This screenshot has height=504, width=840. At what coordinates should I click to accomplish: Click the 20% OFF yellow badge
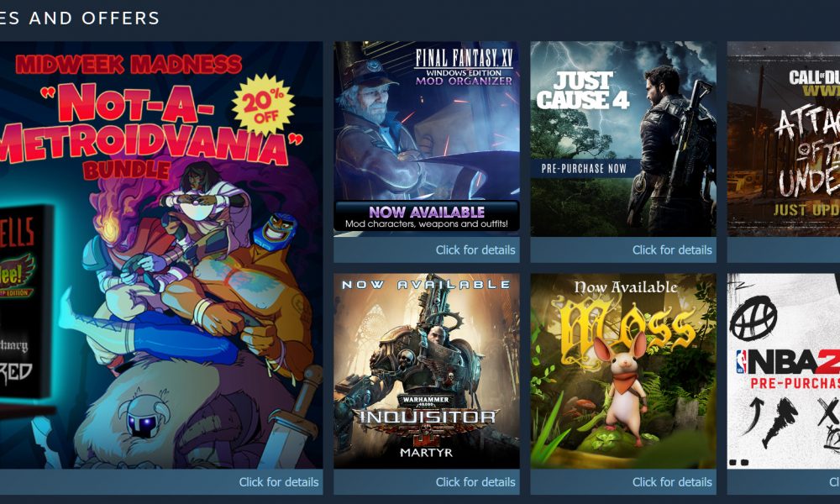coord(263,104)
